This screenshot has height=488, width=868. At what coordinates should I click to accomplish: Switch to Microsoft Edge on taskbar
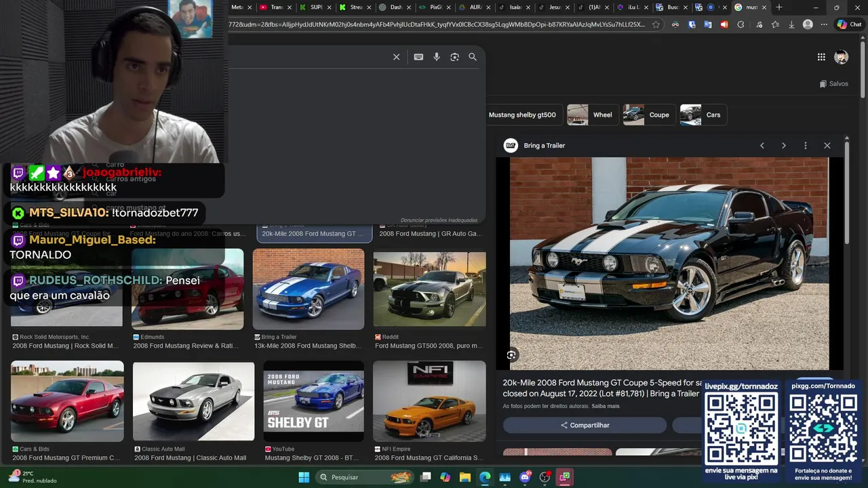tap(485, 477)
